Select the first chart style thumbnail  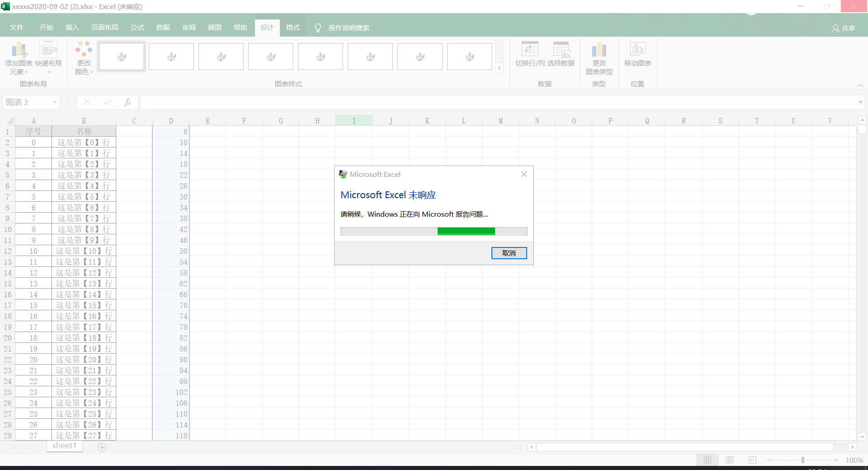pos(122,57)
